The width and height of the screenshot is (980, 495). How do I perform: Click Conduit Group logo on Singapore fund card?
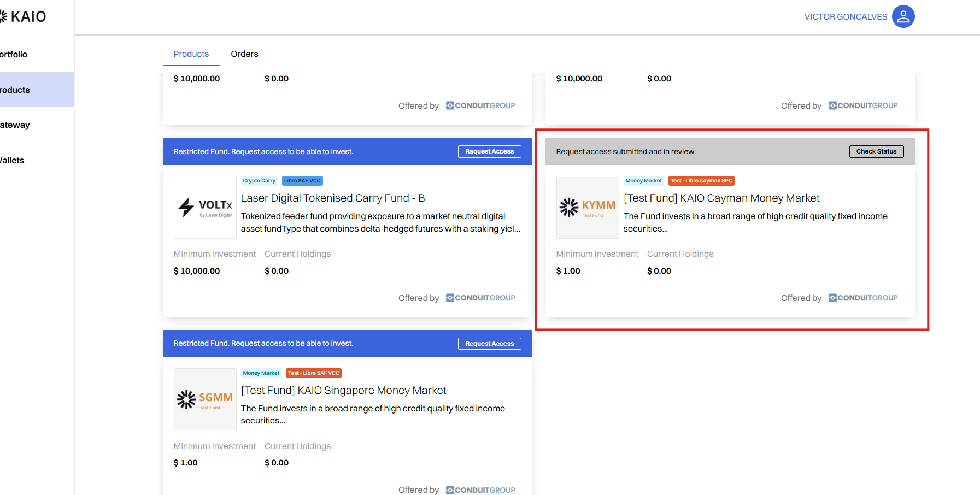click(480, 490)
